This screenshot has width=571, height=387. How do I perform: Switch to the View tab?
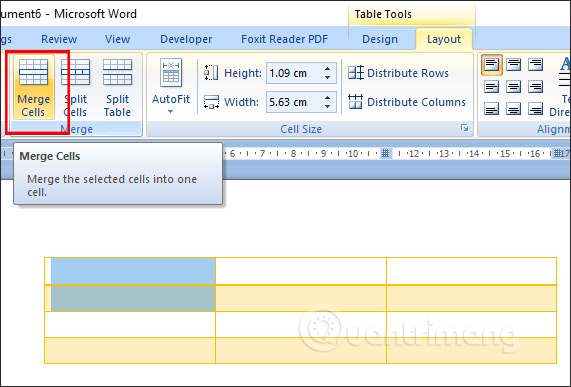[117, 39]
